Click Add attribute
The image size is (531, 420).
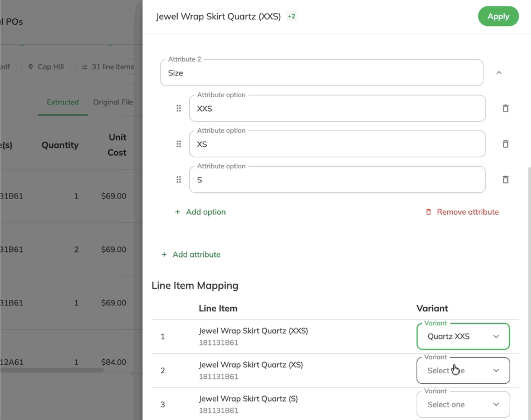tap(191, 254)
